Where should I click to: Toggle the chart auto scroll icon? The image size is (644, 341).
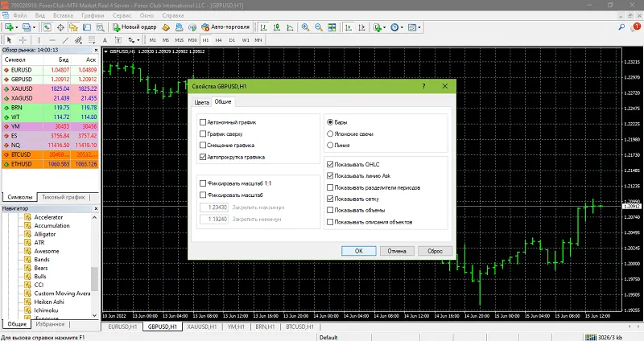click(349, 27)
